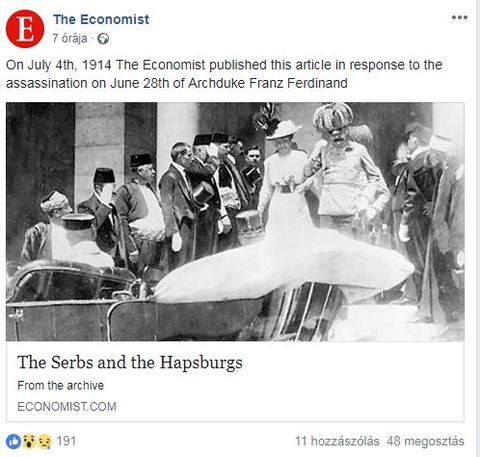View the 48 megosztás shares
Image resolution: width=480 pixels, height=457 pixels.
(425, 441)
